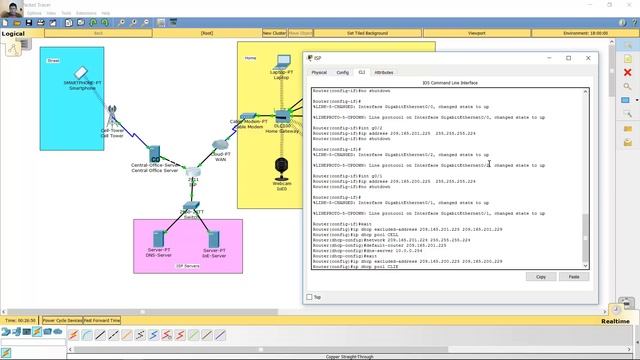Click the DNS-Server device in topology

tap(159, 239)
